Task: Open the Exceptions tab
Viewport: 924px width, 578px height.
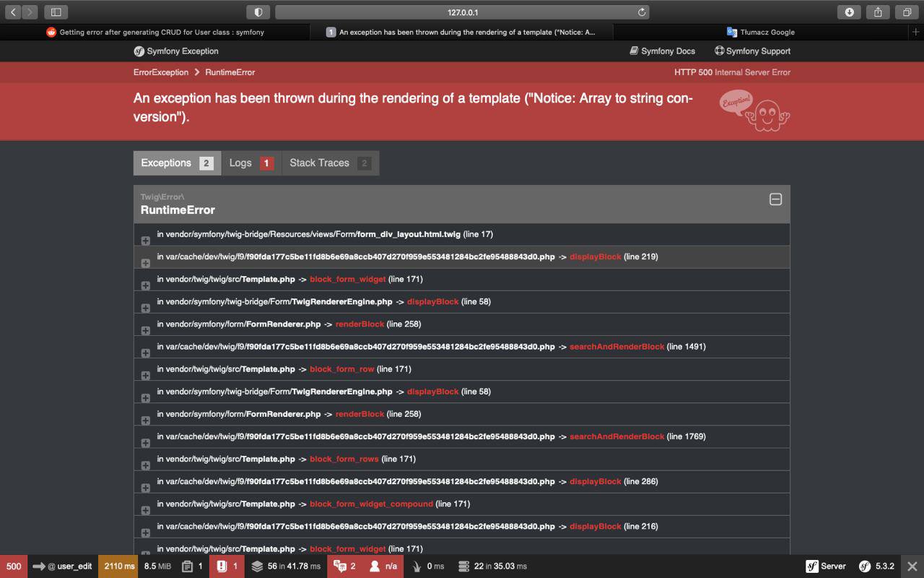Action: [x=177, y=163]
